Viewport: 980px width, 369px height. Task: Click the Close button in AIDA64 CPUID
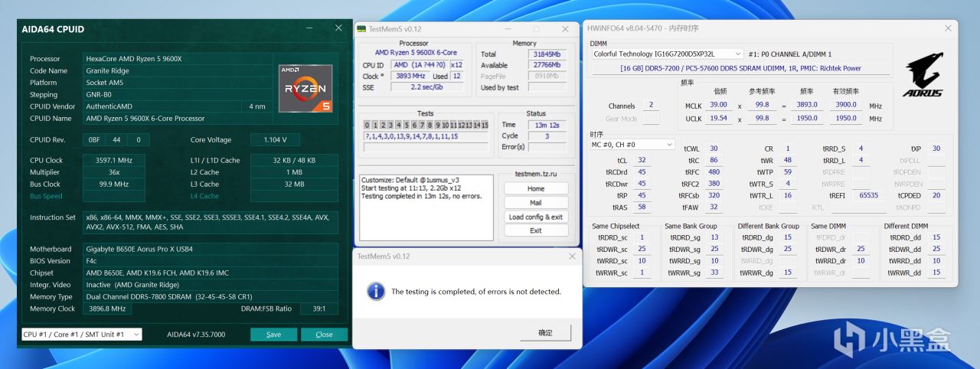[x=324, y=335]
